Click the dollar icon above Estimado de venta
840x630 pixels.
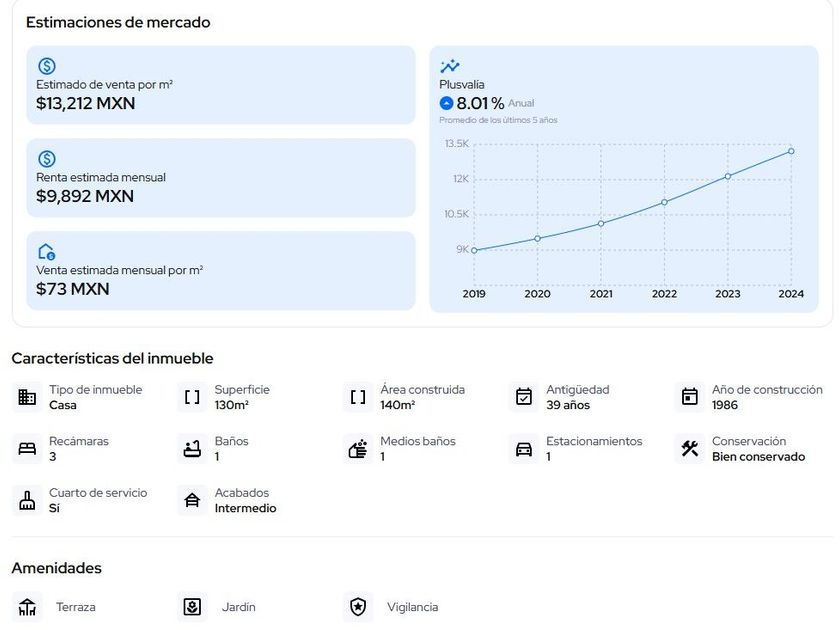click(46, 66)
